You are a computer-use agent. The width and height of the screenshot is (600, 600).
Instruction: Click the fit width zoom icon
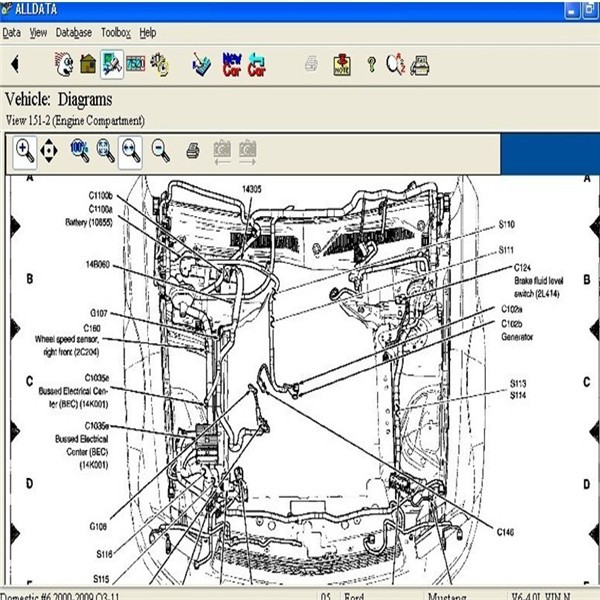click(131, 151)
